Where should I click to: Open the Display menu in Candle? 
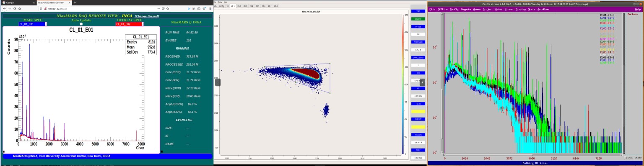[520, 9]
